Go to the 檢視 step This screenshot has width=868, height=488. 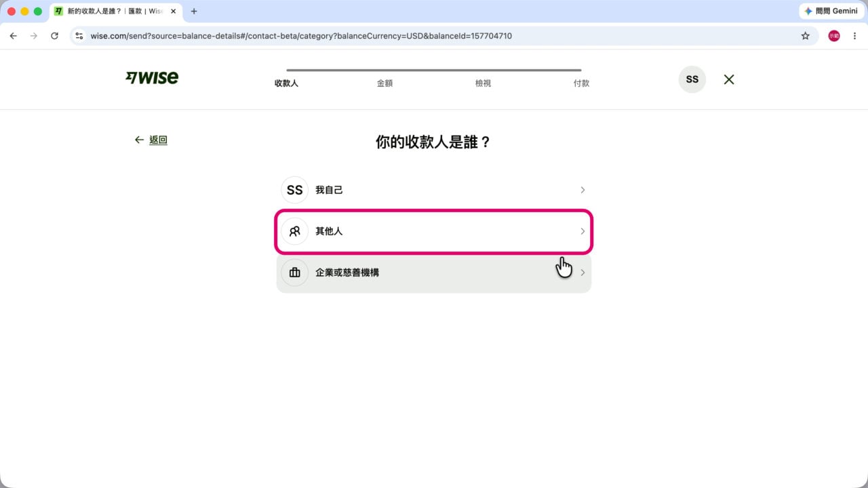coord(483,83)
